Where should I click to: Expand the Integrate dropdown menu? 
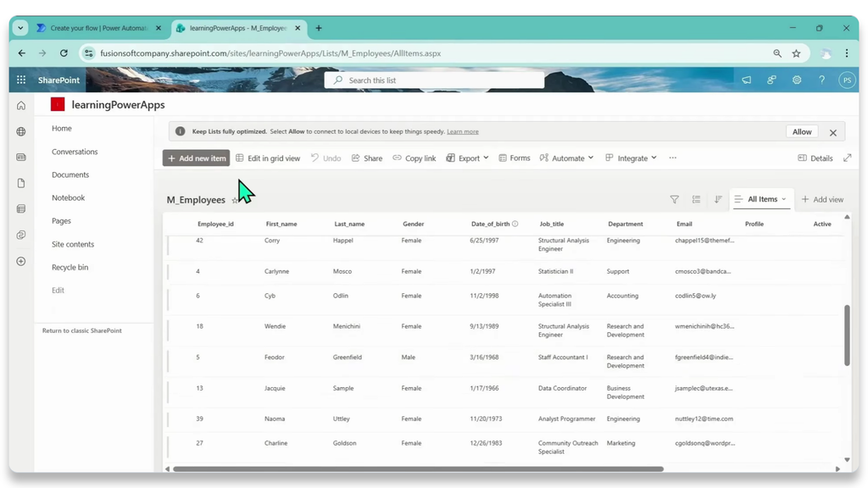(x=631, y=158)
